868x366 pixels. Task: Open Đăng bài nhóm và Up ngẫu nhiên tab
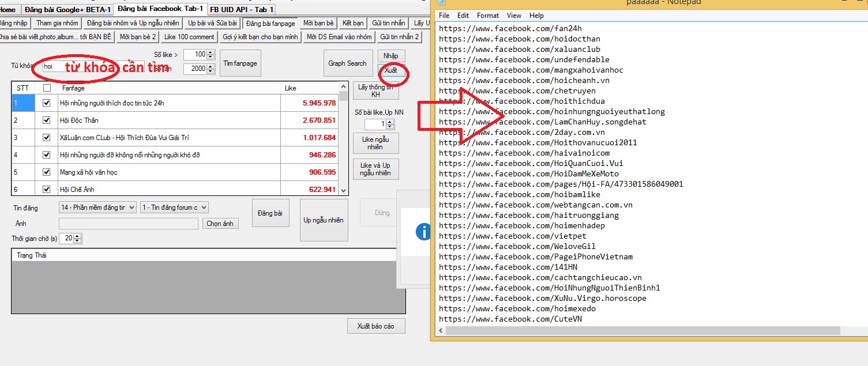133,23
